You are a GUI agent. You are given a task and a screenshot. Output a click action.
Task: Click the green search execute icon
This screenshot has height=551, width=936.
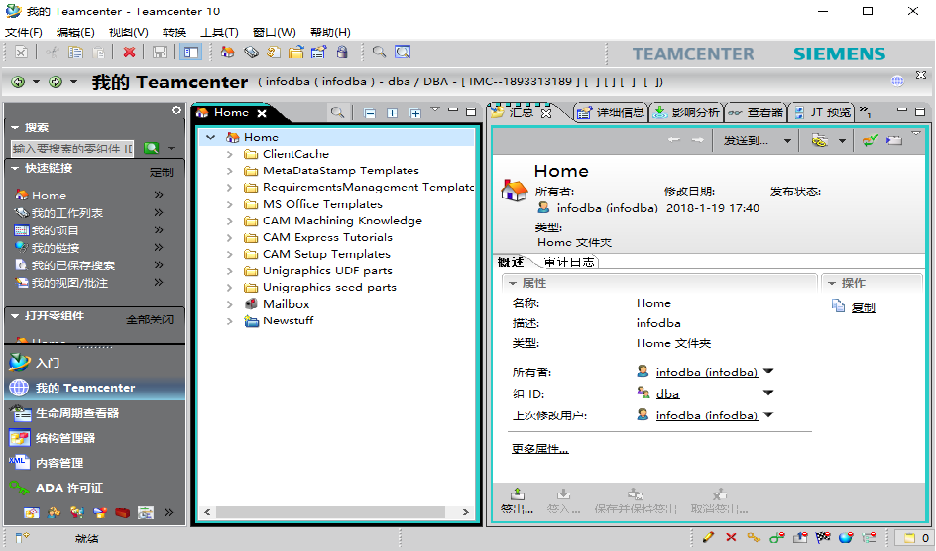[152, 148]
